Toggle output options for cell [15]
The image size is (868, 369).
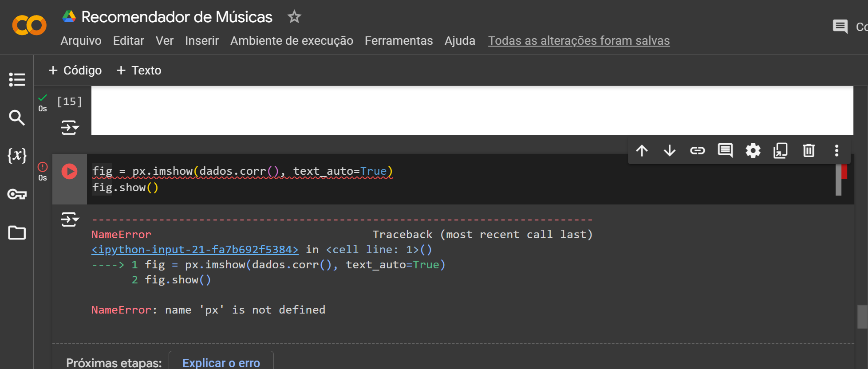[70, 128]
